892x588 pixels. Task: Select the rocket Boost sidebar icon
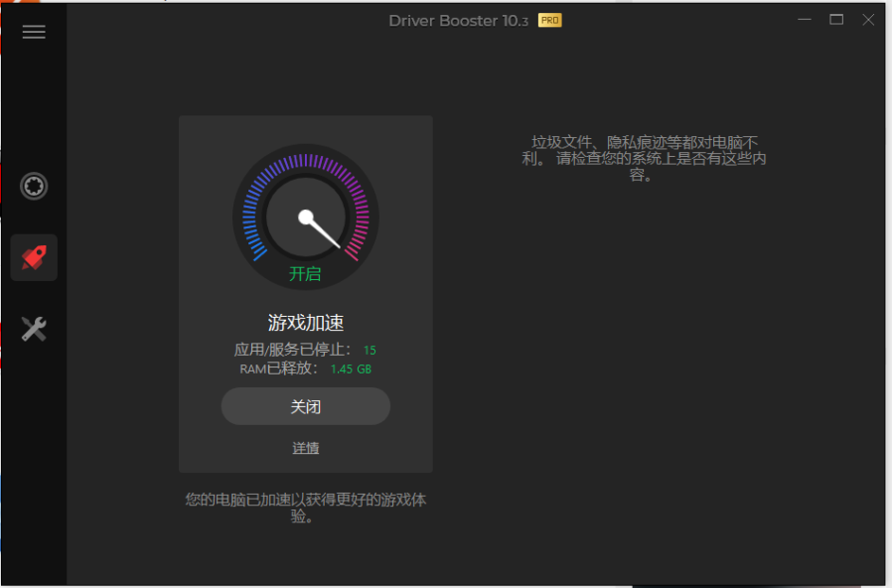tap(34, 257)
